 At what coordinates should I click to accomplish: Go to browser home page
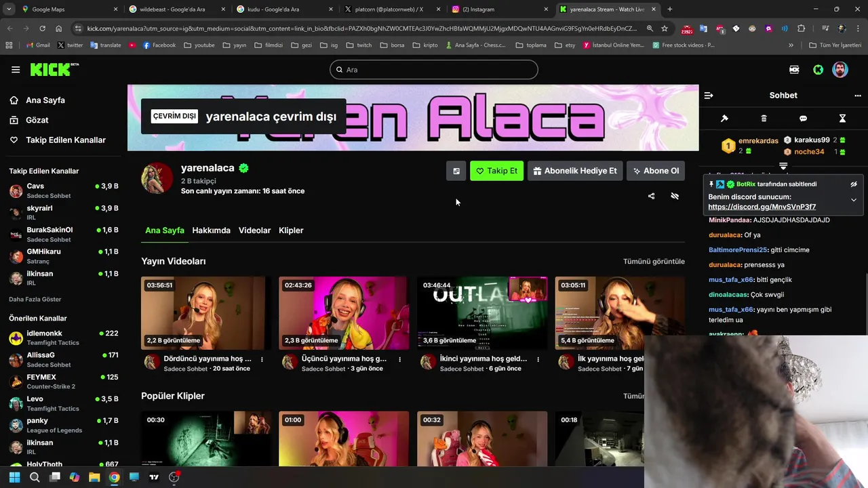[x=59, y=28]
